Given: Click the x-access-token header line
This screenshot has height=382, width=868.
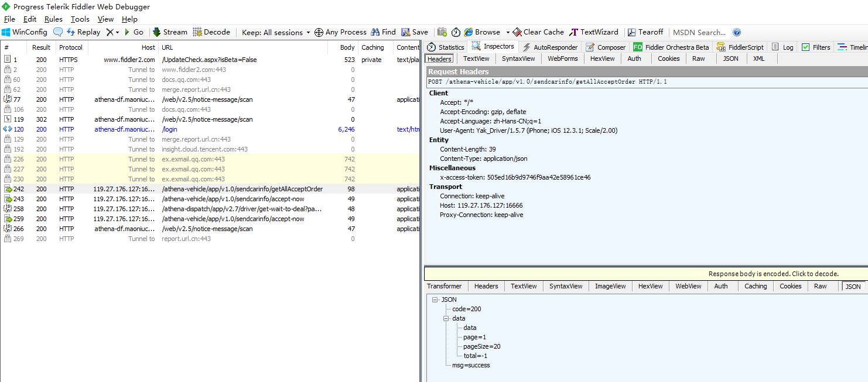Looking at the screenshot, I should (515, 177).
